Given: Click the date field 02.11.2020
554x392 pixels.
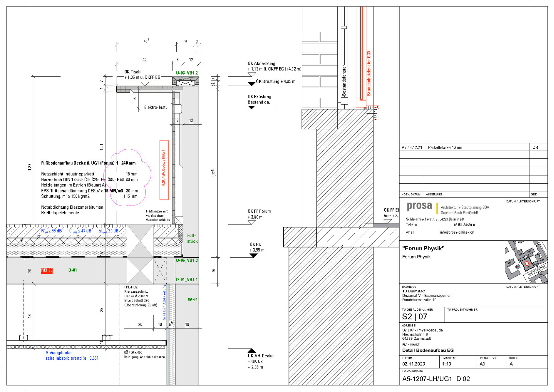Looking at the screenshot, I should (x=414, y=363).
